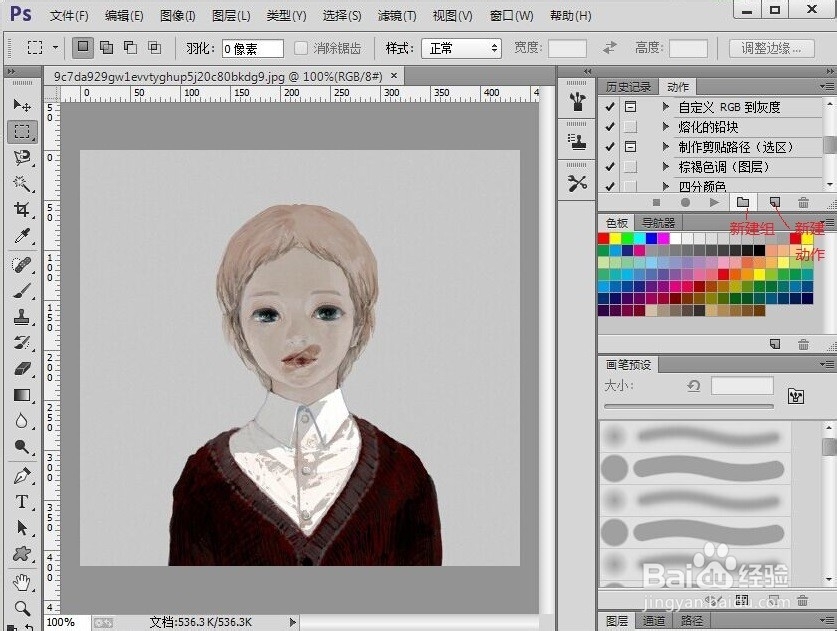The image size is (837, 631).
Task: Open the 文件(F) menu
Action: pos(69,16)
